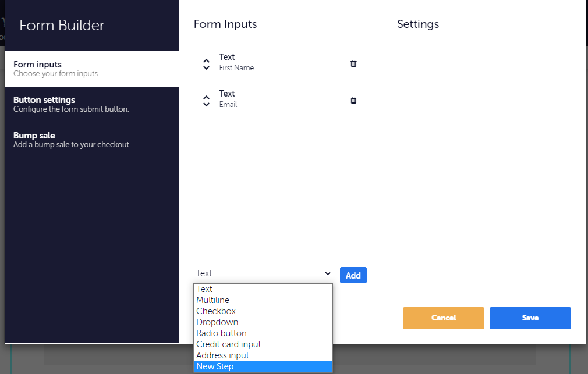Move the Email field down
Viewport: 588px width, 374px height.
tap(206, 105)
